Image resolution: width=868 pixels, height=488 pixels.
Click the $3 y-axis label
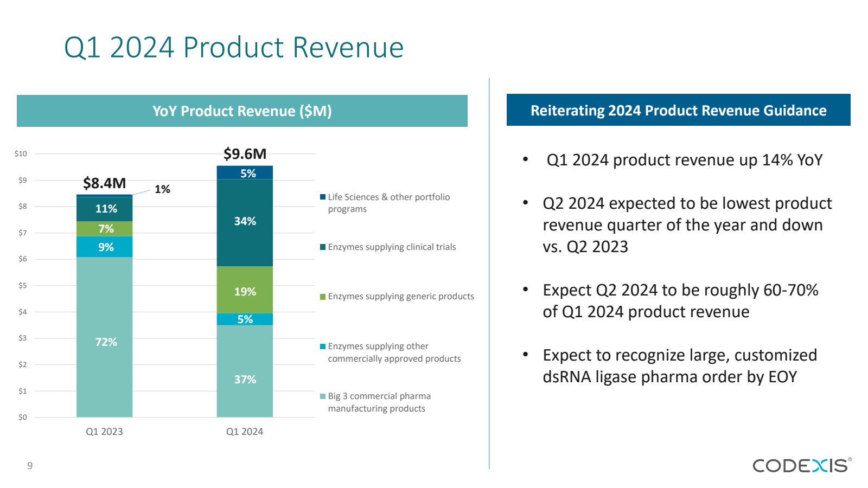(x=23, y=338)
